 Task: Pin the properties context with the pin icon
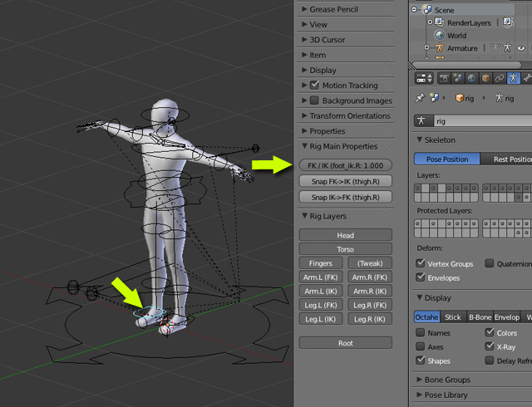[420, 98]
